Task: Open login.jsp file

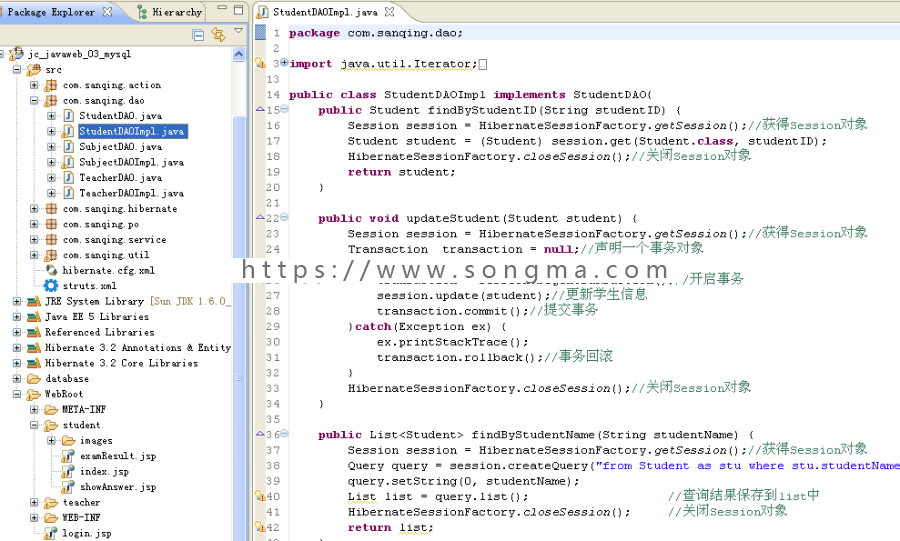Action: (87, 534)
